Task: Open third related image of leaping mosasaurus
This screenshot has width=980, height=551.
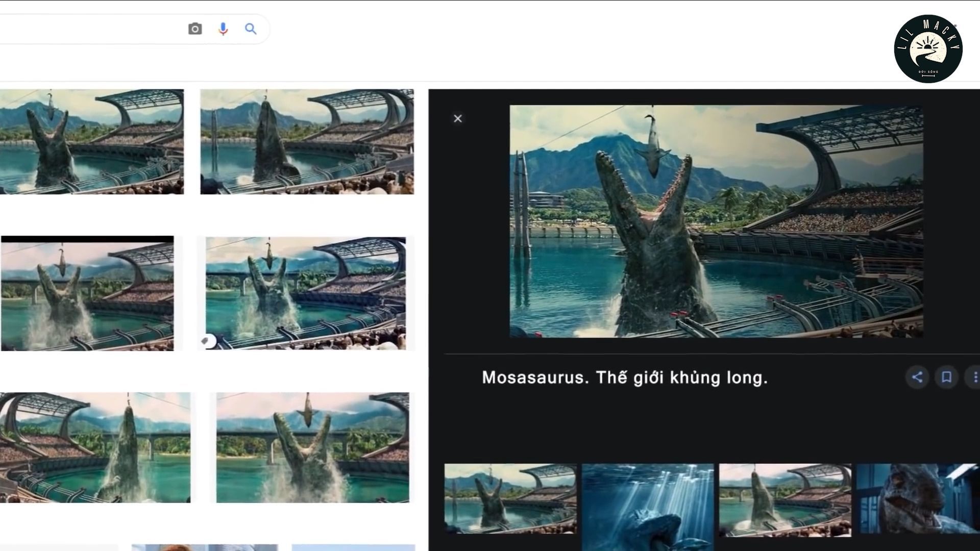Action: pos(785,500)
